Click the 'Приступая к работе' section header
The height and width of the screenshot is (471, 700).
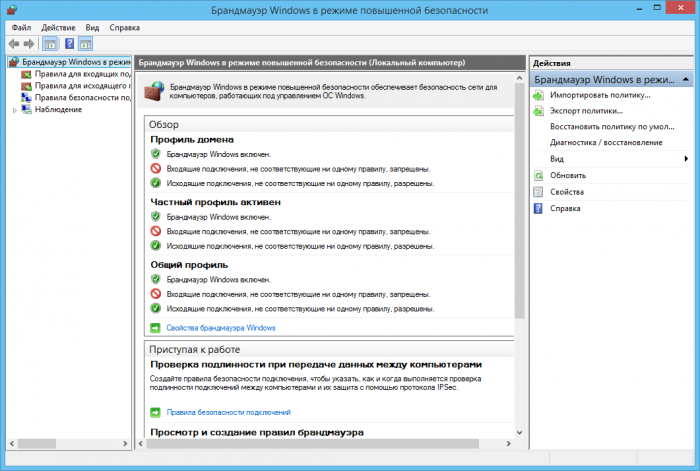195,350
